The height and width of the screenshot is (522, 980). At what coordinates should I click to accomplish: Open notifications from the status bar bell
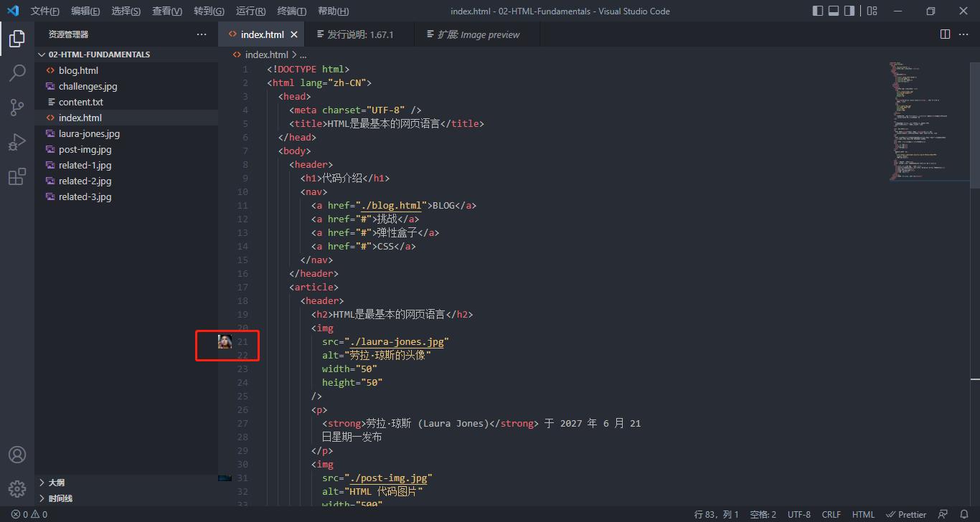click(x=965, y=513)
